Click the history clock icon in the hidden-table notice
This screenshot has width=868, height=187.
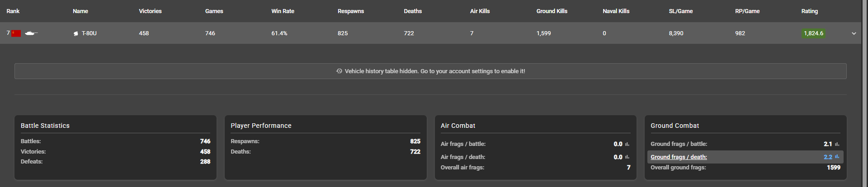pyautogui.click(x=339, y=71)
